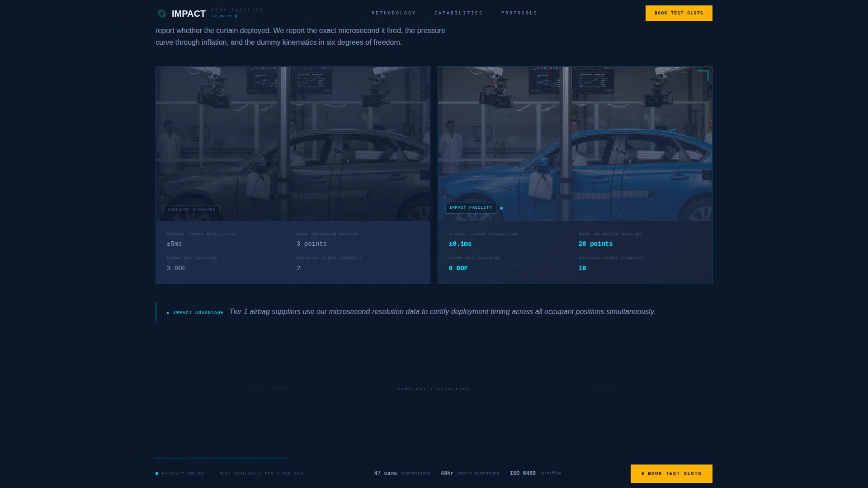The width and height of the screenshot is (868, 488).
Task: Click the Test Facility subtitle
Action: click(x=237, y=10)
